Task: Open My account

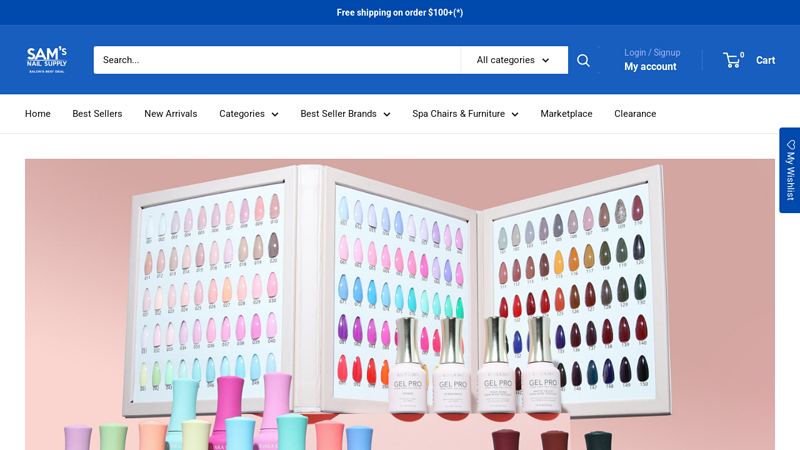Action: click(650, 67)
